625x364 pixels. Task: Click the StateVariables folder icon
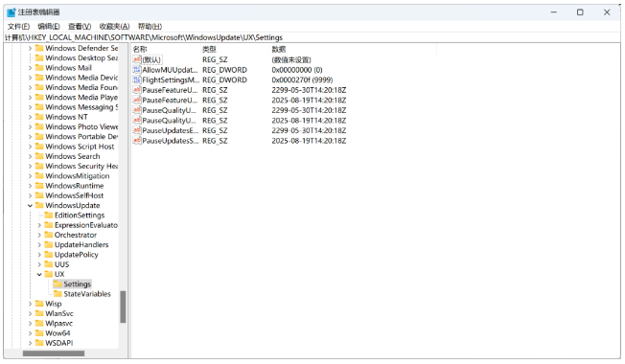(58, 293)
